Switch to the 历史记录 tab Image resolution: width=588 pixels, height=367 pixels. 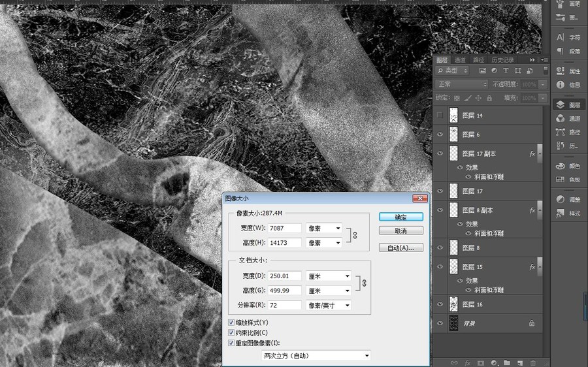click(x=502, y=60)
